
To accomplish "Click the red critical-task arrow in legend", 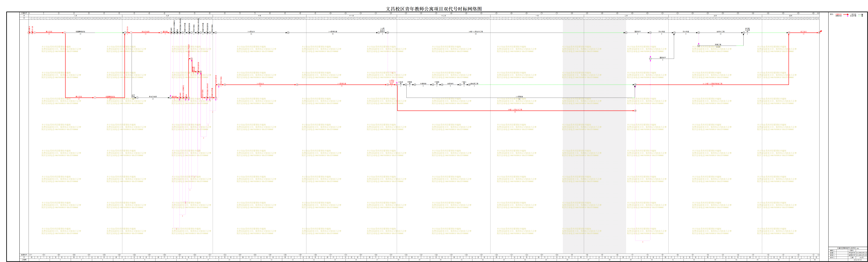I will pos(846,14).
